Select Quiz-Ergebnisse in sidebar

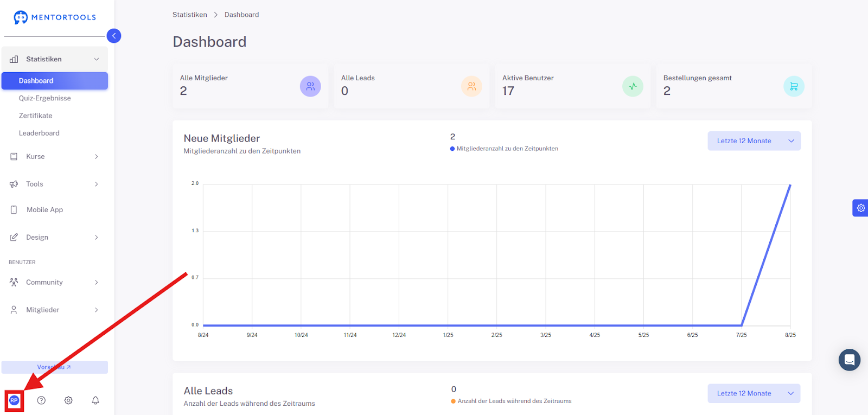click(45, 98)
